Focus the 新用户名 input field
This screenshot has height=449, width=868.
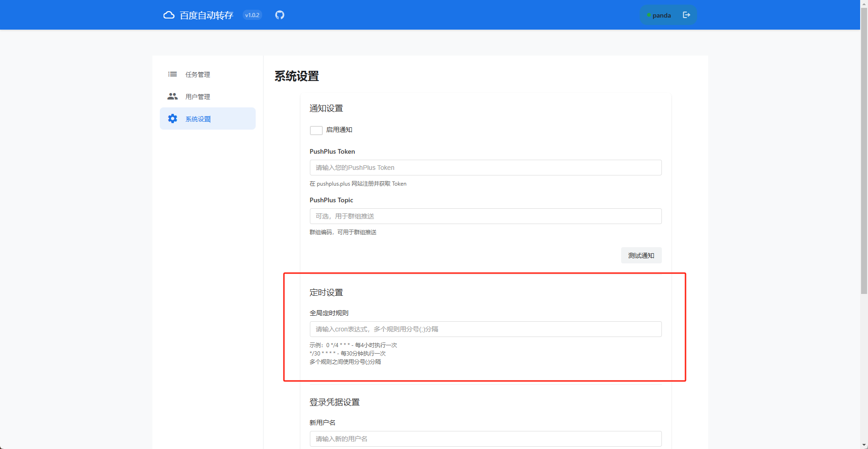tap(485, 439)
